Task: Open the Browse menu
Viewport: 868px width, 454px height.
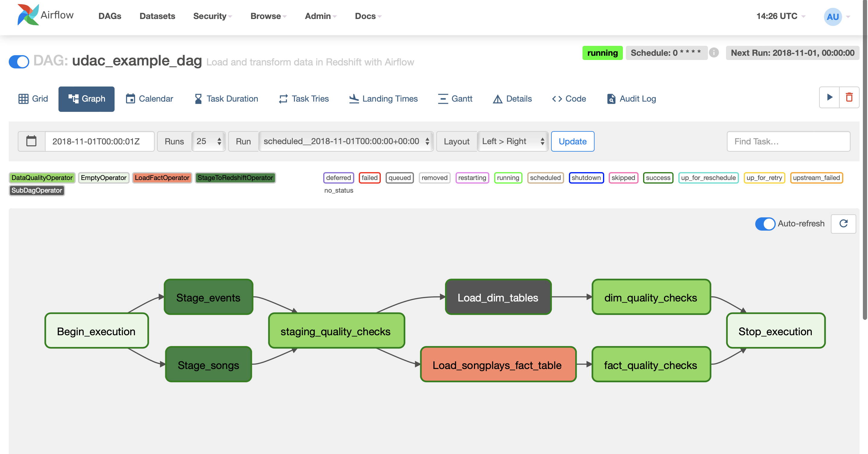Action: [x=268, y=16]
